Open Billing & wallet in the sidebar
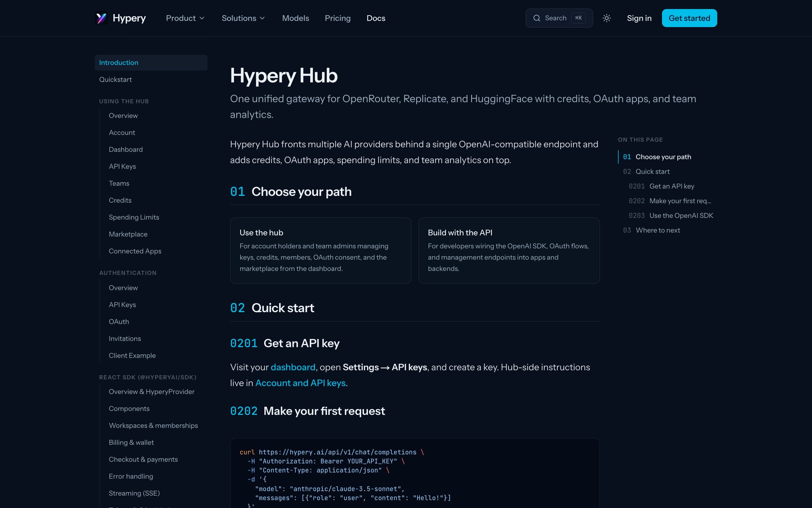Viewport: 812px width, 508px height. click(131, 443)
